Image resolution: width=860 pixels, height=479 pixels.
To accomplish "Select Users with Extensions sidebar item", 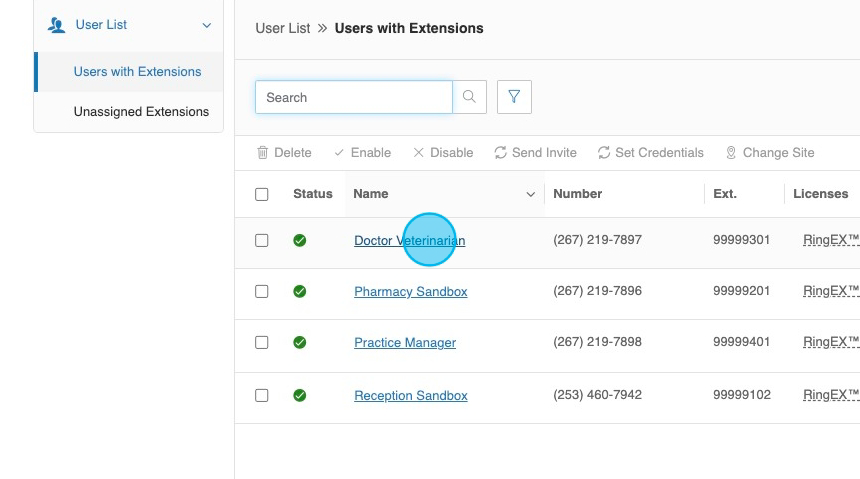I will point(137,72).
